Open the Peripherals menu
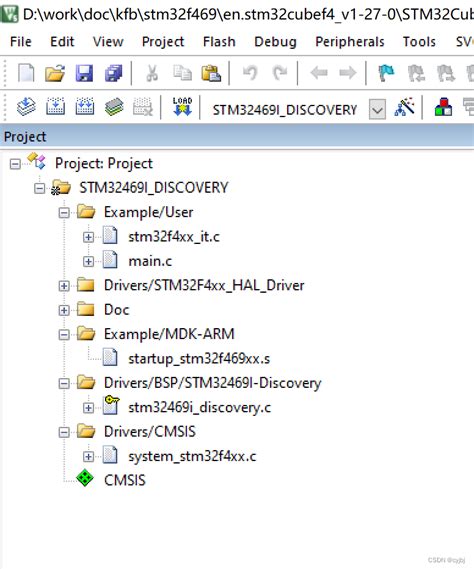 coord(350,42)
